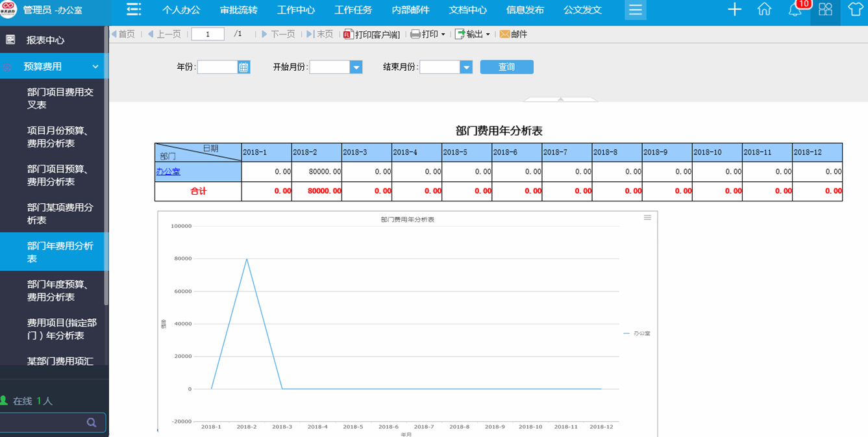Image resolution: width=868 pixels, height=437 pixels.
Task: Open the 结束月份 dropdown
Action: pos(466,66)
